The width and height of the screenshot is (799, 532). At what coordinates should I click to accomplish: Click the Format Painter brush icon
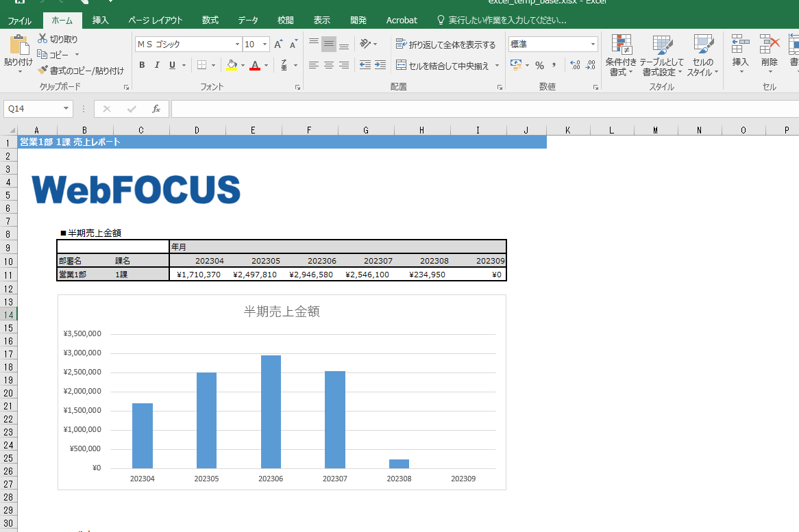tap(42, 70)
